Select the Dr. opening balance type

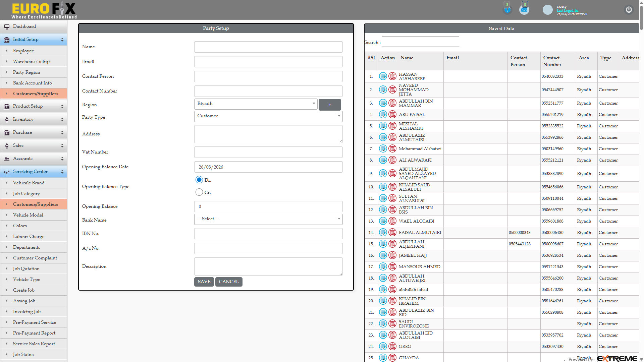tap(199, 180)
